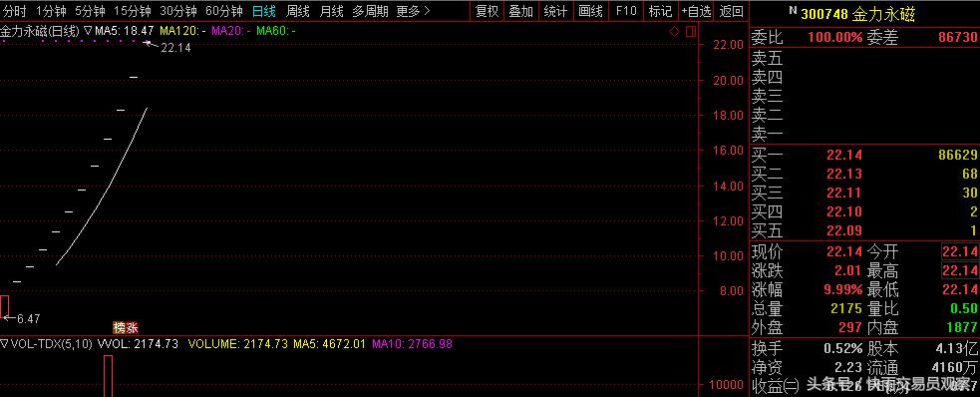Click the MA60 indicator label
The width and height of the screenshot is (980, 397).
click(276, 30)
